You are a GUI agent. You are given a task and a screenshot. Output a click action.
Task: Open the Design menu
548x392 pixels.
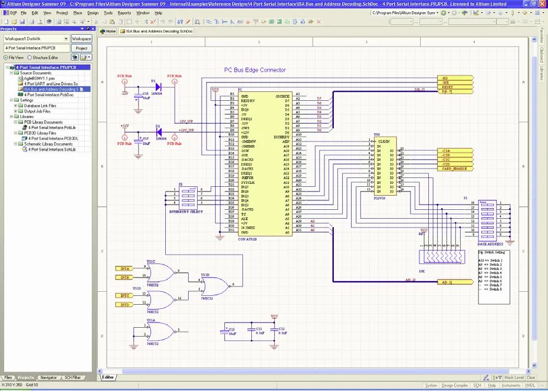[93, 12]
